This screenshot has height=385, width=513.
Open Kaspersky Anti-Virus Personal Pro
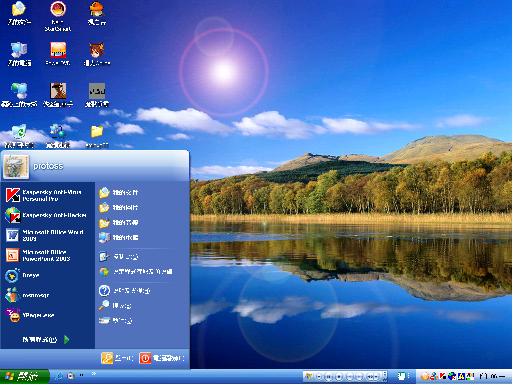point(47,195)
